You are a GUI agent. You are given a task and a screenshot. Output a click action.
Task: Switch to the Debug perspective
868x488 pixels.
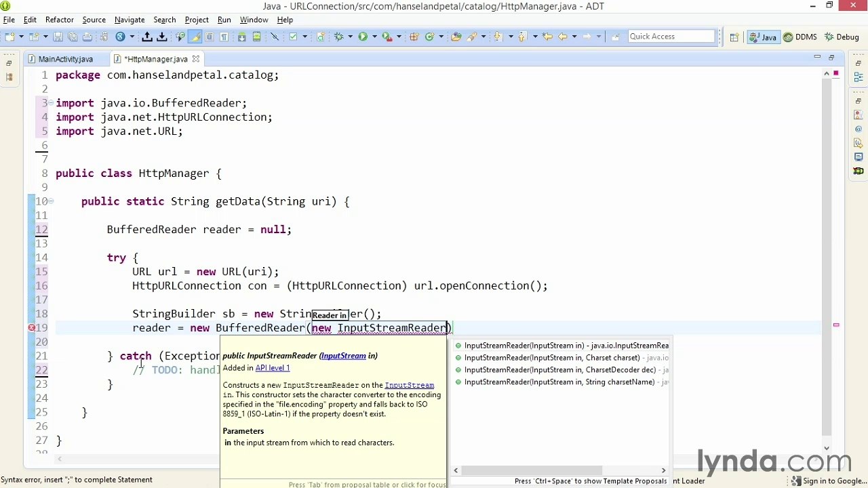click(x=842, y=37)
